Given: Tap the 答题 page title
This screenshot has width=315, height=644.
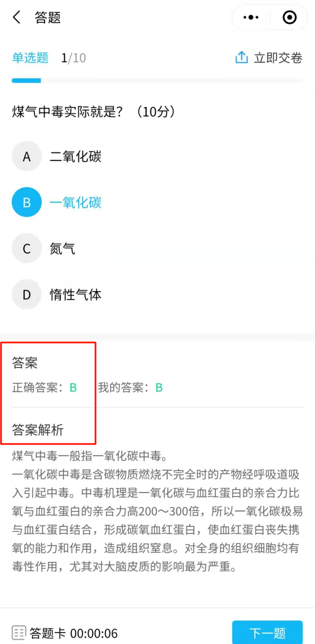Looking at the screenshot, I should pos(48,17).
